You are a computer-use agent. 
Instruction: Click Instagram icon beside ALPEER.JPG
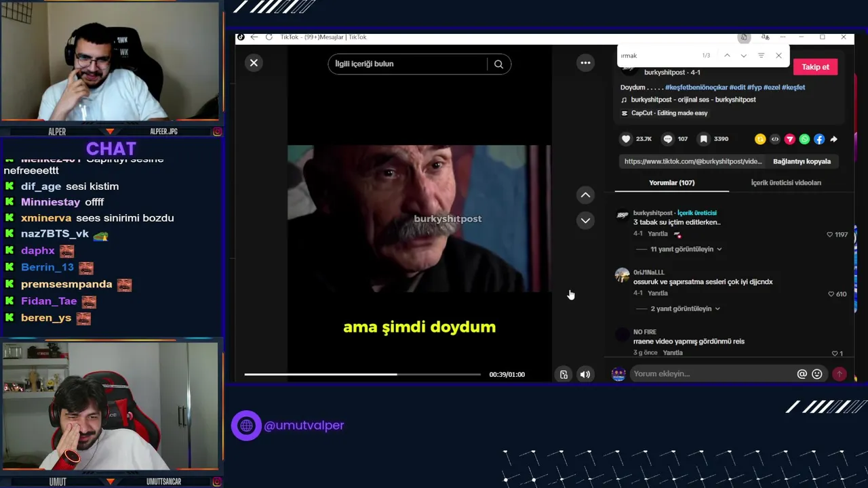pos(217,131)
